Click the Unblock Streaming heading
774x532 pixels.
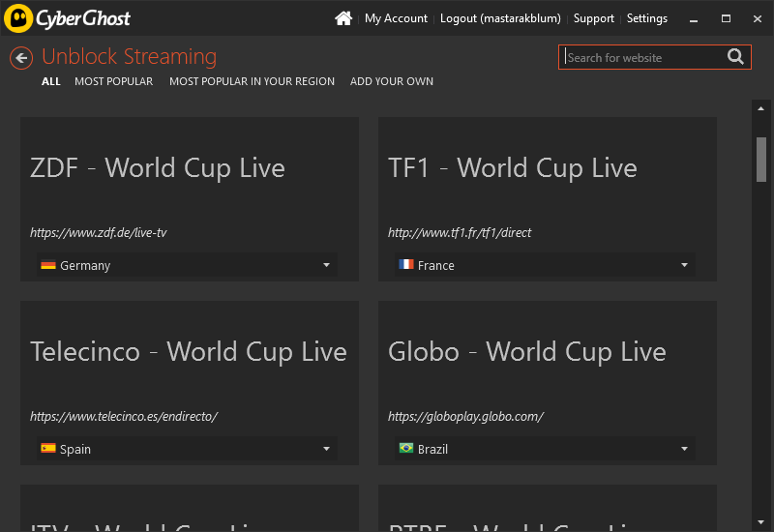coord(130,57)
